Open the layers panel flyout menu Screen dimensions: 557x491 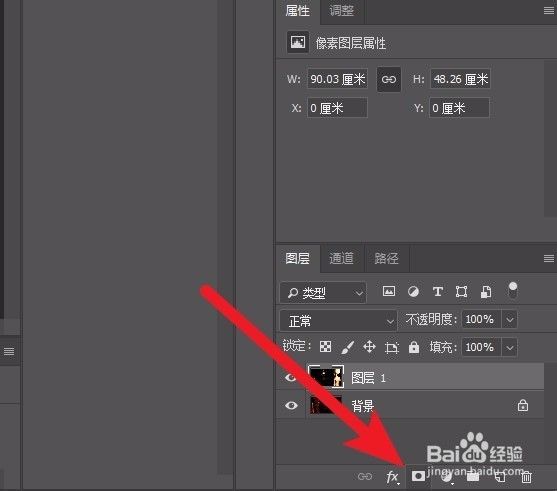pyautogui.click(x=549, y=259)
